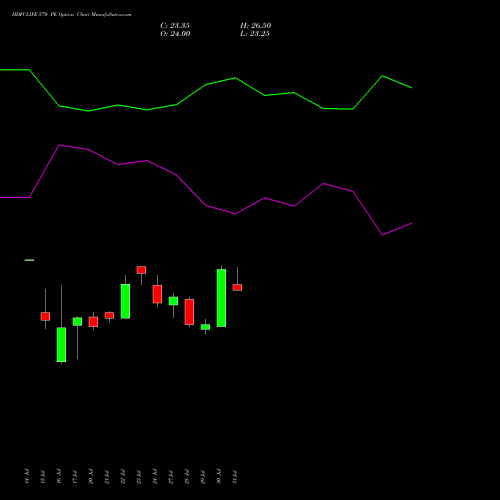Click the high value H: 26.50
Viewport: 500px width, 500px height.
tap(256, 26)
